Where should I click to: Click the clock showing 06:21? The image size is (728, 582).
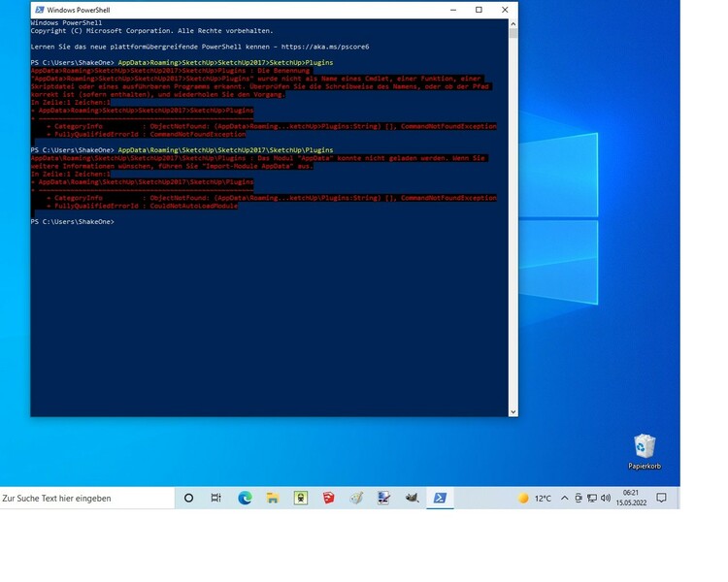(x=631, y=498)
